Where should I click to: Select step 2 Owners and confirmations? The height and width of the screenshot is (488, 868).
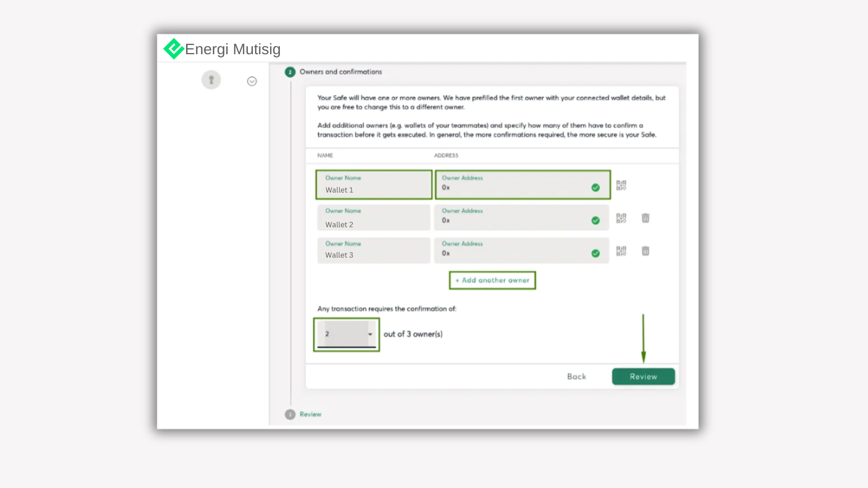(334, 72)
